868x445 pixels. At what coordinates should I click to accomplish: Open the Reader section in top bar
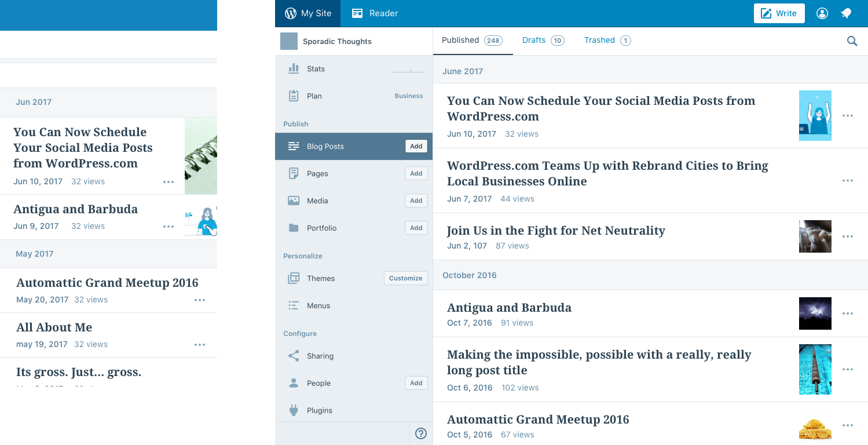tap(375, 13)
